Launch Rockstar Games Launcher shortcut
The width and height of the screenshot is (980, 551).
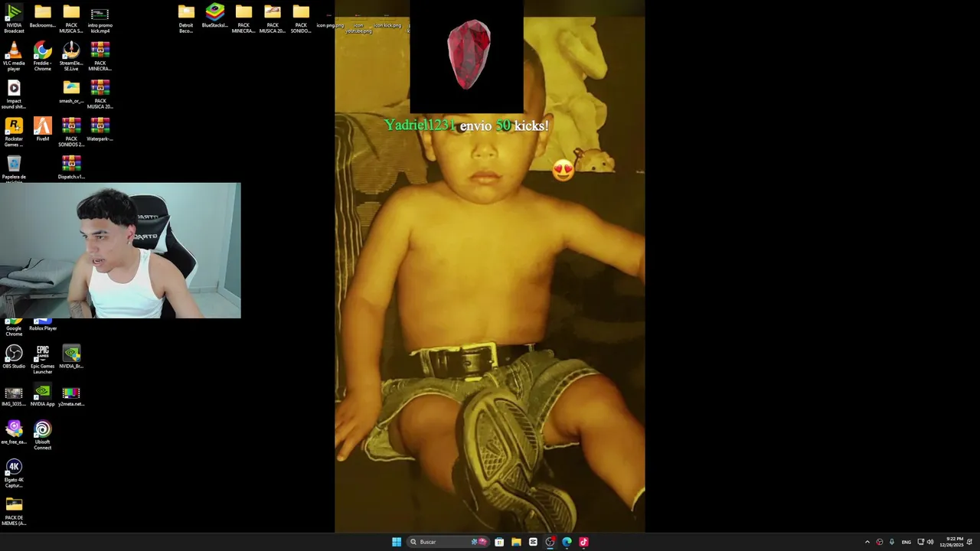tap(14, 132)
